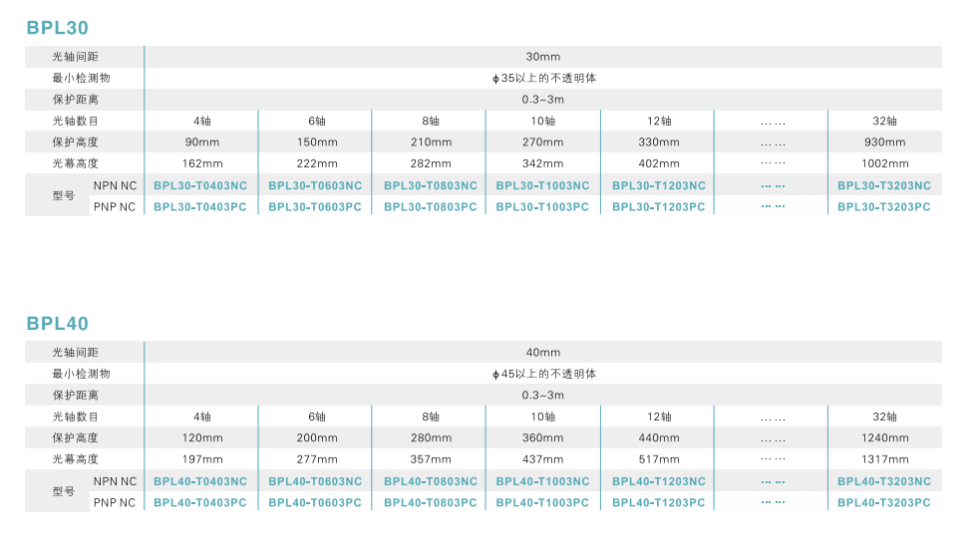Click the φ45 minimum detection object cell
Screen dimensions: 966x560
tap(543, 374)
